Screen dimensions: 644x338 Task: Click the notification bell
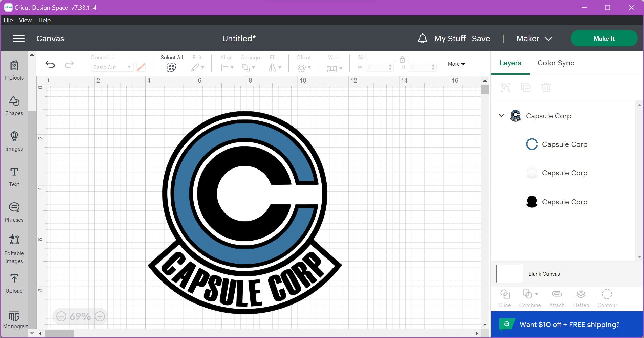pyautogui.click(x=422, y=38)
